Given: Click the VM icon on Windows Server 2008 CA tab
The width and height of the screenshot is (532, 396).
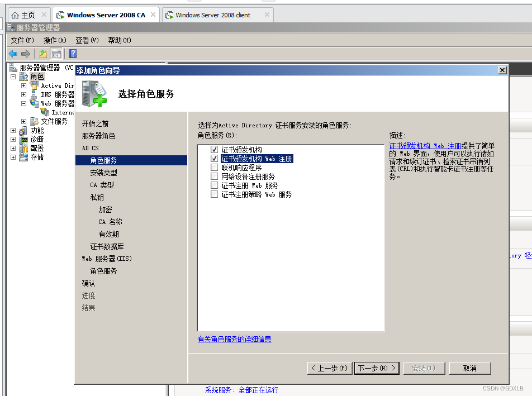Looking at the screenshot, I should click(x=60, y=15).
